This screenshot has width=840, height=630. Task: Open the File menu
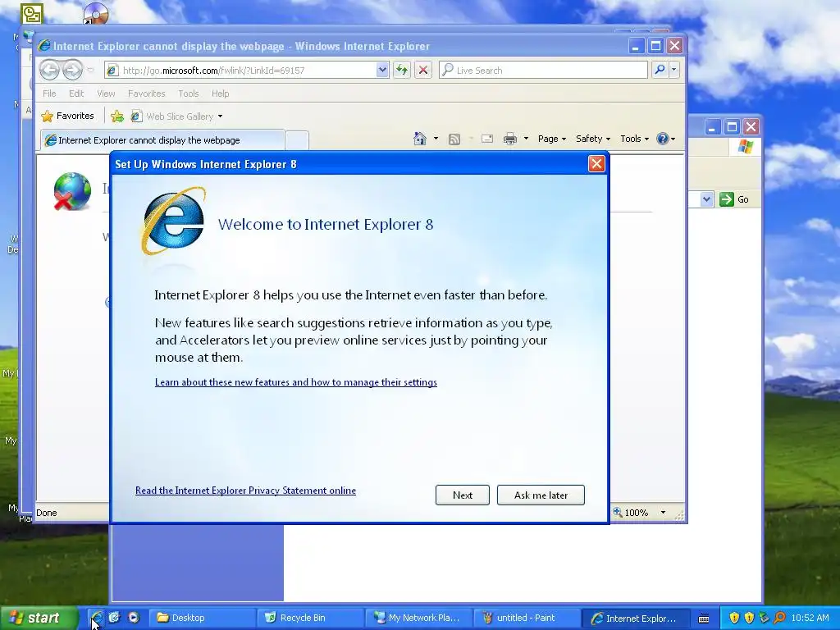[x=49, y=94]
